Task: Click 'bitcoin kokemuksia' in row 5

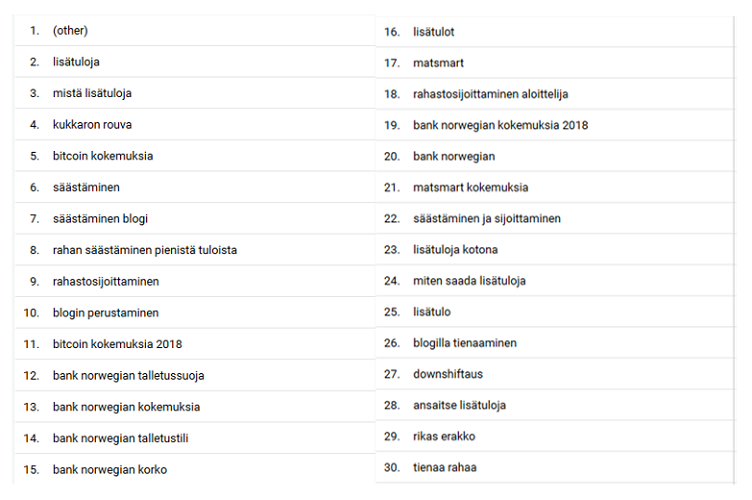Action: 103,156
